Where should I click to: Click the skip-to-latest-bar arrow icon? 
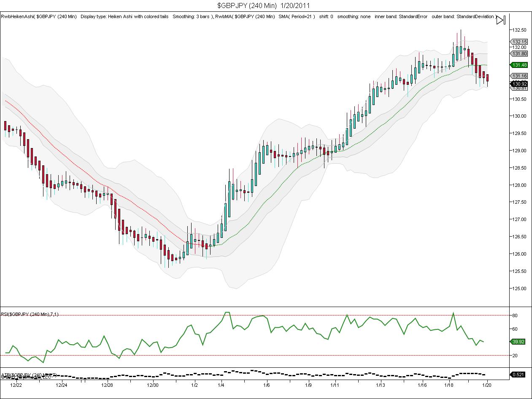click(500, 20)
